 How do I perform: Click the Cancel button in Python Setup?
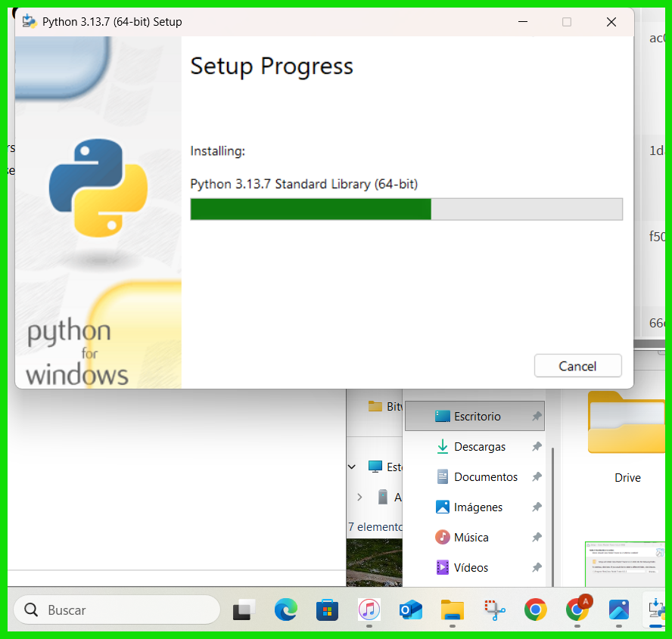click(x=577, y=366)
